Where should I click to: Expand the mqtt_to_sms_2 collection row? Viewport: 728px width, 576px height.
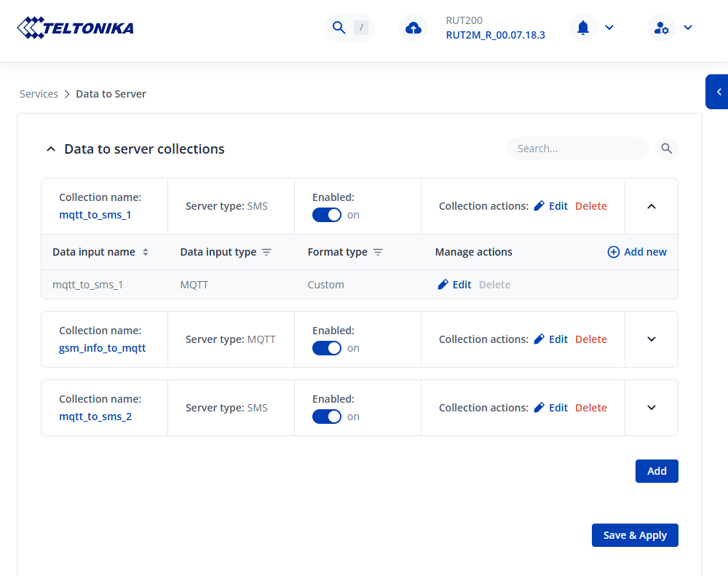pos(652,408)
